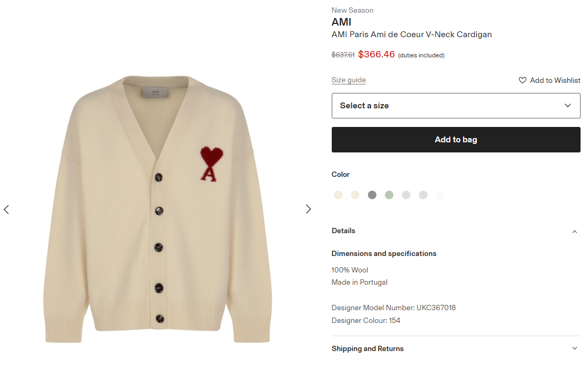
Task: Open the Size guide link
Action: click(x=349, y=80)
